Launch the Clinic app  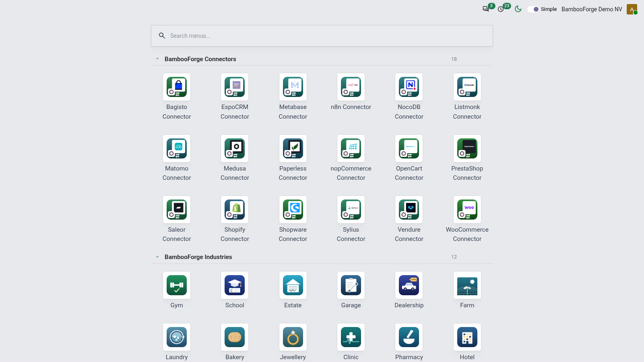pyautogui.click(x=351, y=337)
